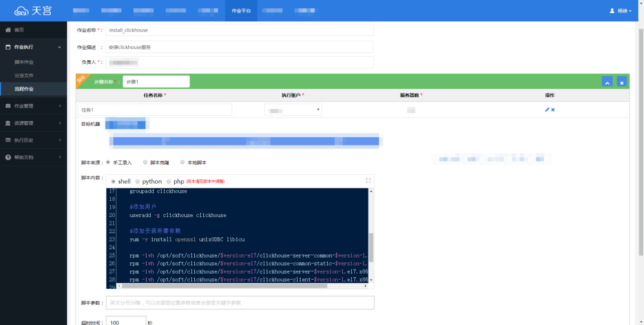Click the red note 版本请在脚本中调整
Screen dimensions: 644x325
tap(205, 182)
